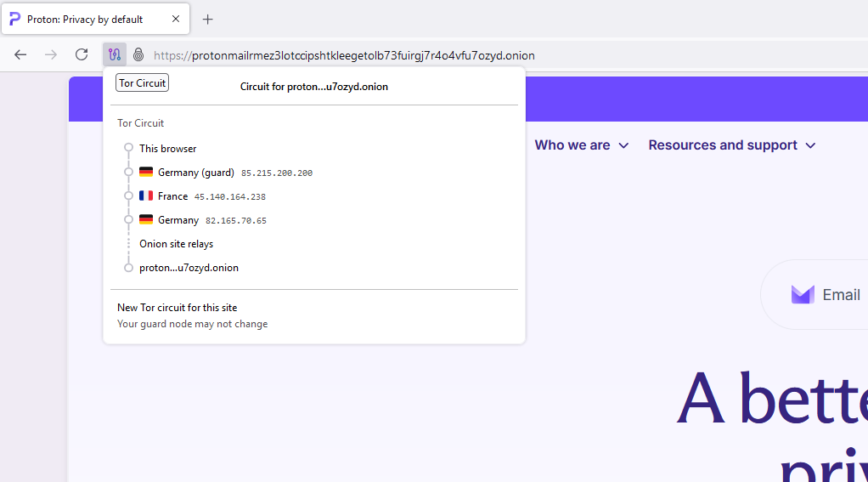The height and width of the screenshot is (482, 868).
Task: Click the guard relay IP 85.215.200.200
Action: pos(277,173)
